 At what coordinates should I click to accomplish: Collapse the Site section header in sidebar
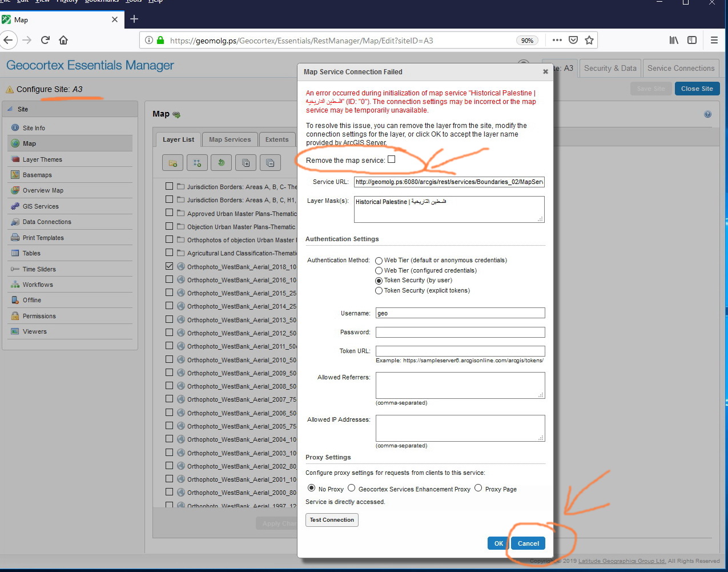pos(70,109)
